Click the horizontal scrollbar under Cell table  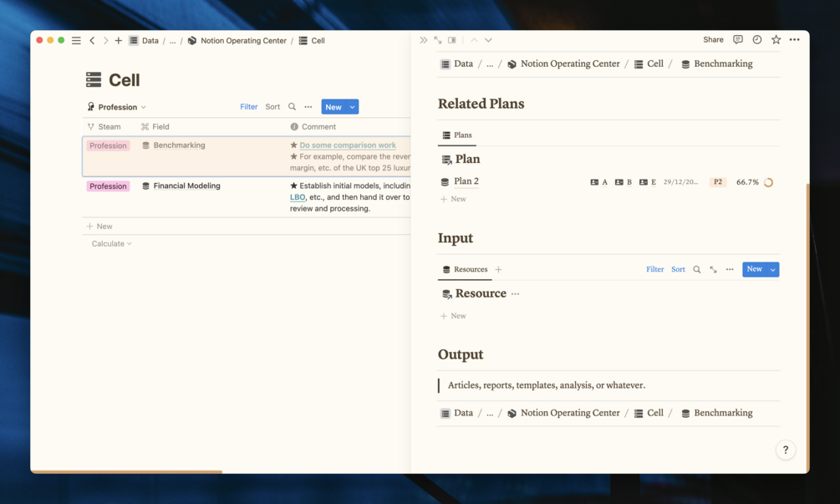coord(126,472)
